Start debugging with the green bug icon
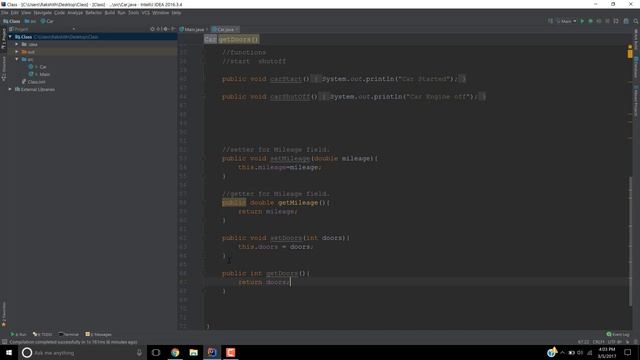 coord(591,21)
